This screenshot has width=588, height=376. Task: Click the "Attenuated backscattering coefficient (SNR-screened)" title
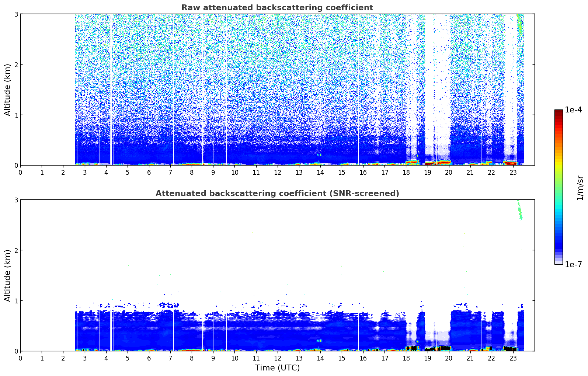pos(277,194)
